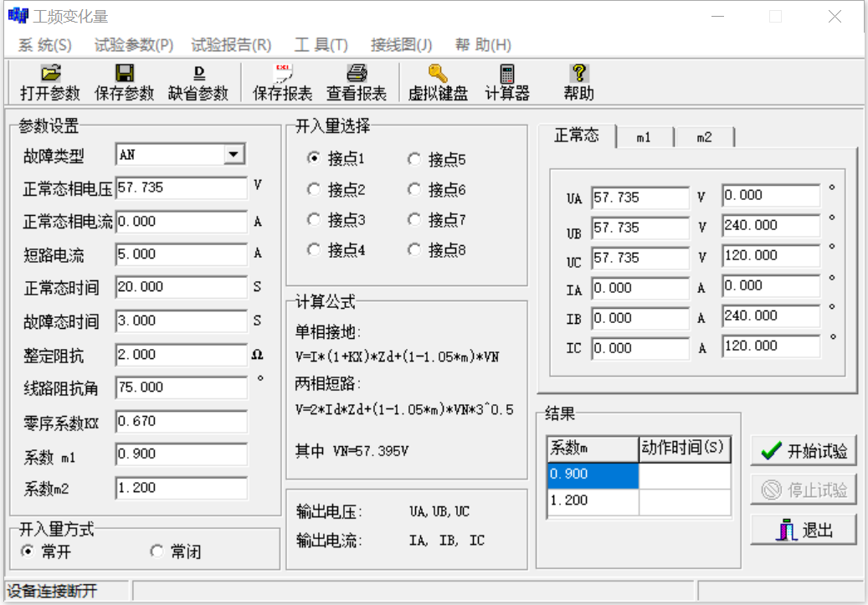The height and width of the screenshot is (605, 868).
Task: Open the 接线图(J) menu
Action: coord(402,45)
